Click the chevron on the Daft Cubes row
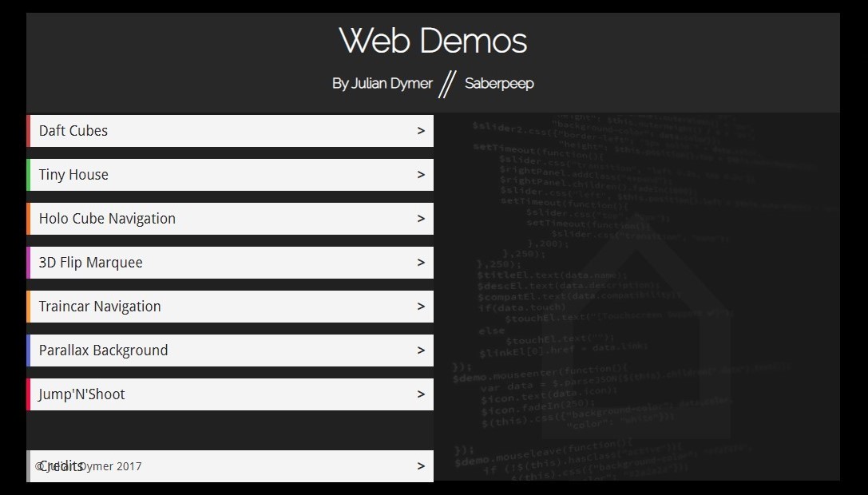 (421, 130)
